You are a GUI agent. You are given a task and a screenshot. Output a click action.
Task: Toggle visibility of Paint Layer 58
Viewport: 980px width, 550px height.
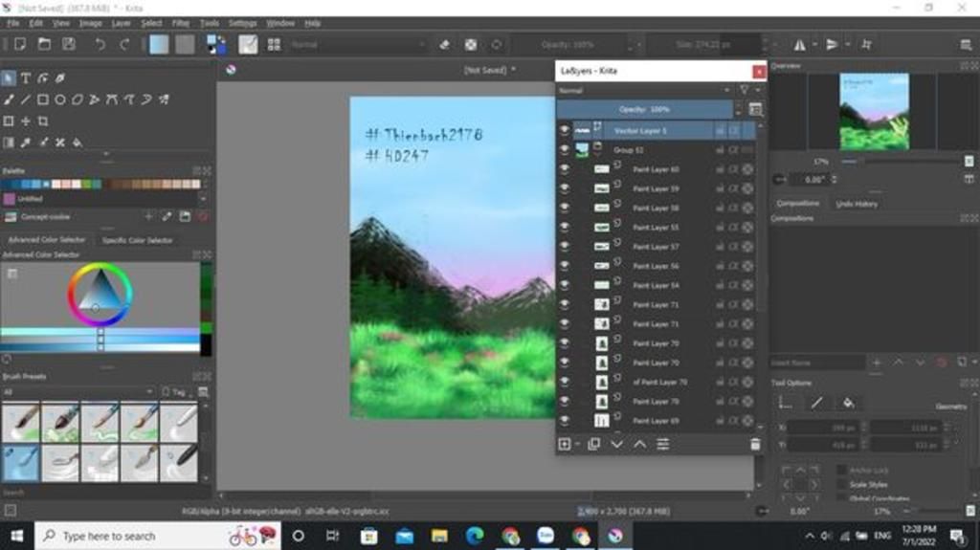coord(565,208)
